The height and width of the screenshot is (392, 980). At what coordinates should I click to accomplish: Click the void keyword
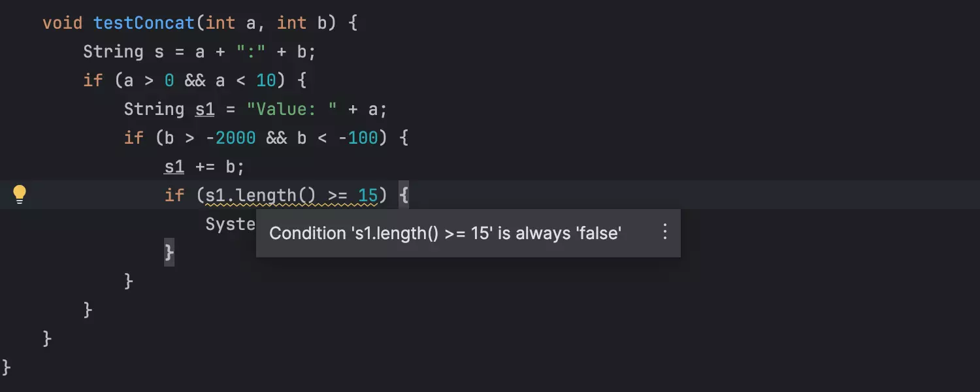click(63, 23)
